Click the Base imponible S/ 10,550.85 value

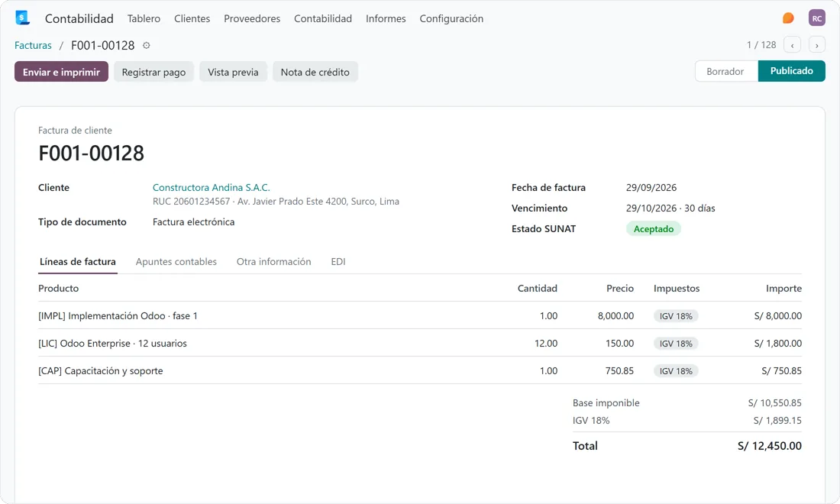click(x=774, y=402)
